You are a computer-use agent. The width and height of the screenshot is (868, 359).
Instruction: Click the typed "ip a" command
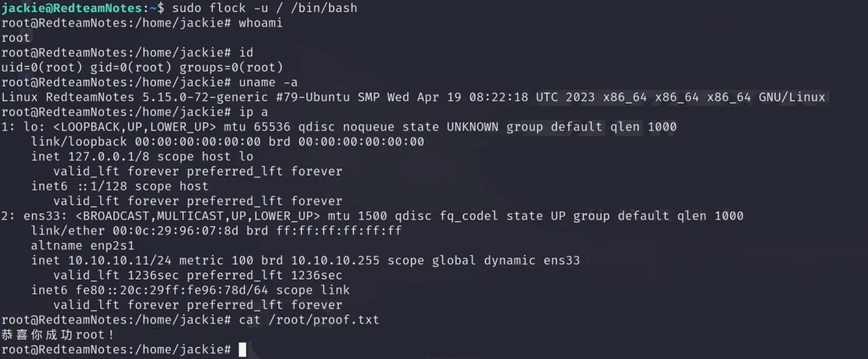[x=253, y=112]
